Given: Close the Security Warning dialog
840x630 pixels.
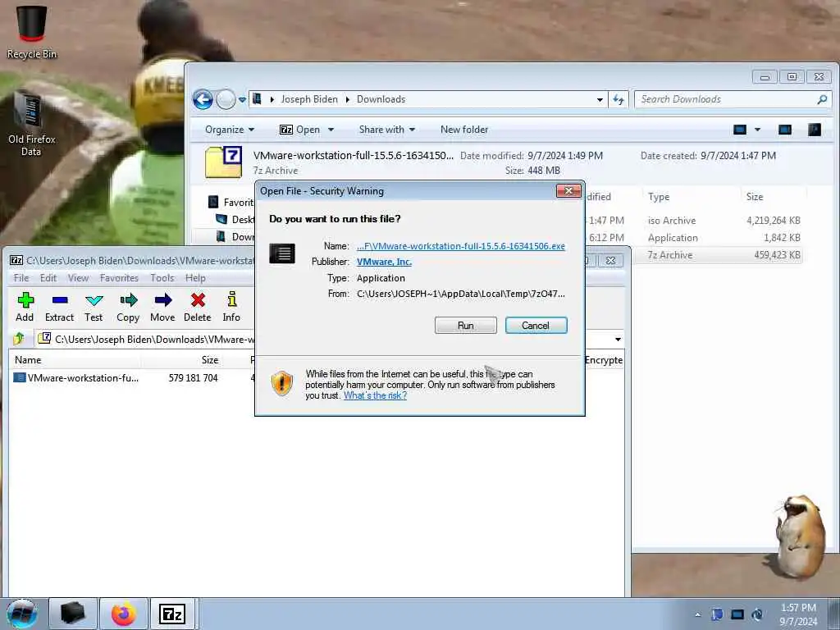Looking at the screenshot, I should [x=568, y=190].
